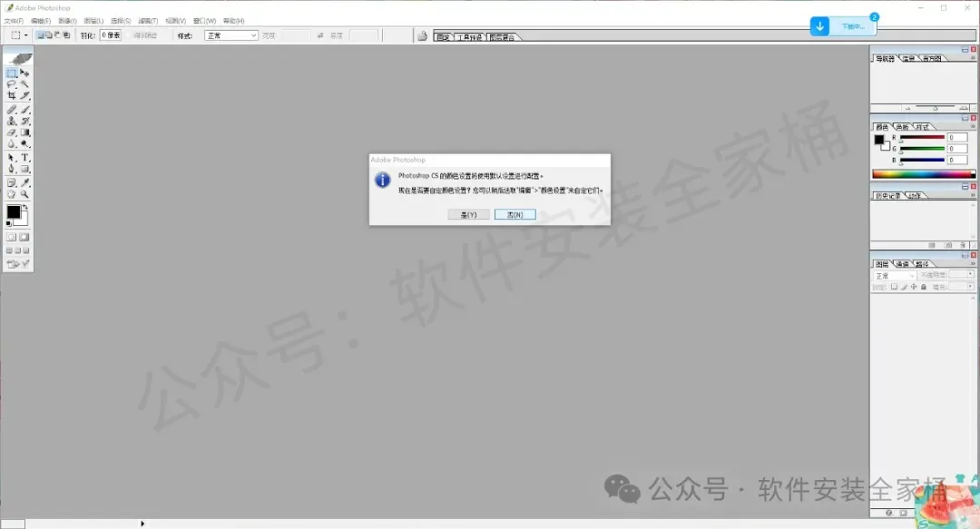Adjust the red R color slider

tap(922, 137)
